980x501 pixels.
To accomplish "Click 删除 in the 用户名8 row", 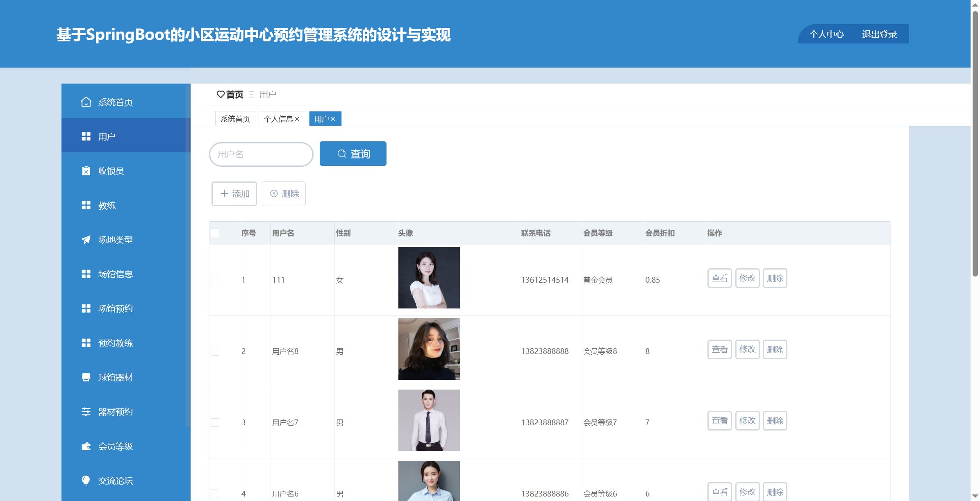I will 775,349.
